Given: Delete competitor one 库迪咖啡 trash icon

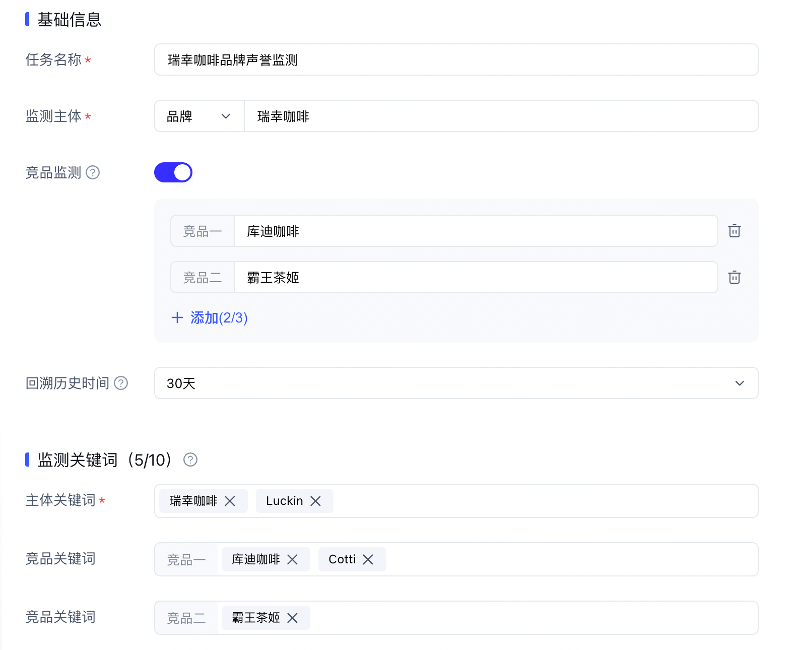Looking at the screenshot, I should pos(734,231).
